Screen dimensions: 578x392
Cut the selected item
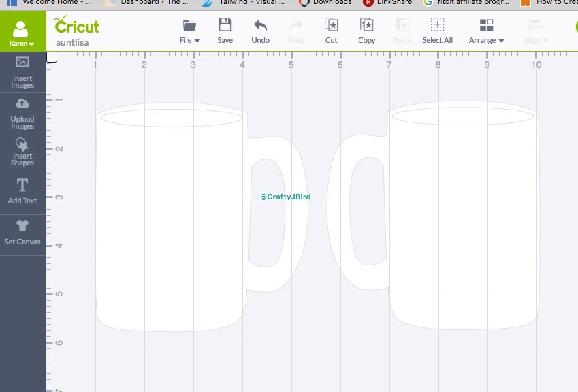pos(331,31)
